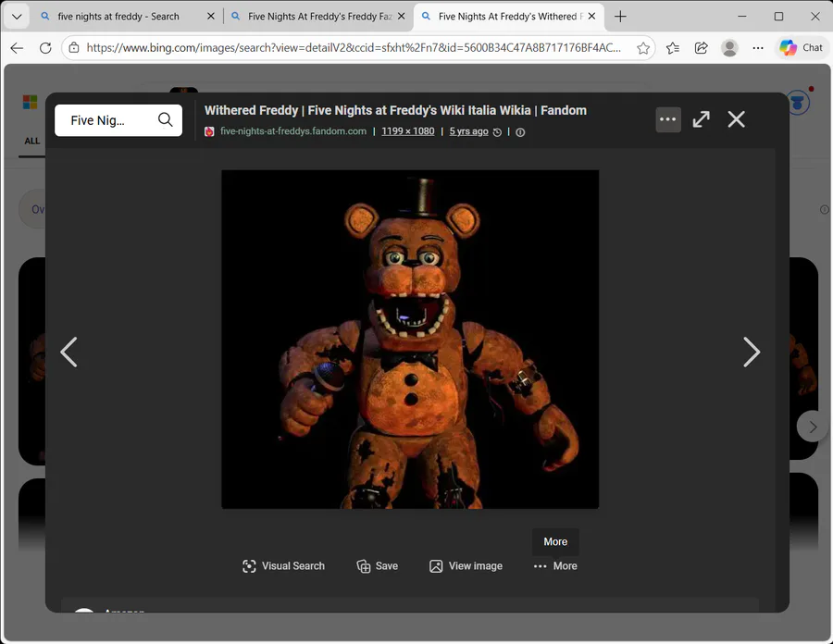
Task: Close the image detail viewer
Action: pos(737,119)
